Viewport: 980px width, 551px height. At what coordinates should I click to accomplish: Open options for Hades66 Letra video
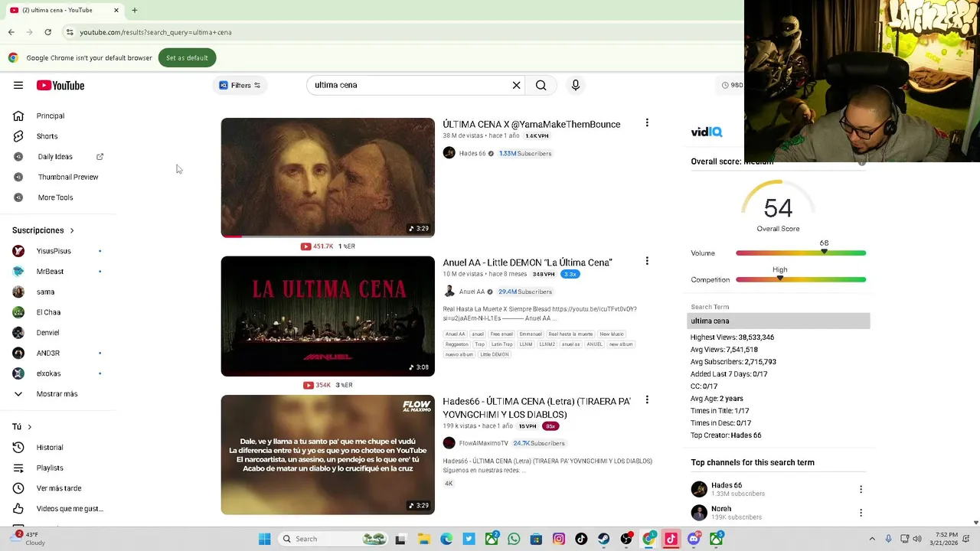click(x=647, y=399)
